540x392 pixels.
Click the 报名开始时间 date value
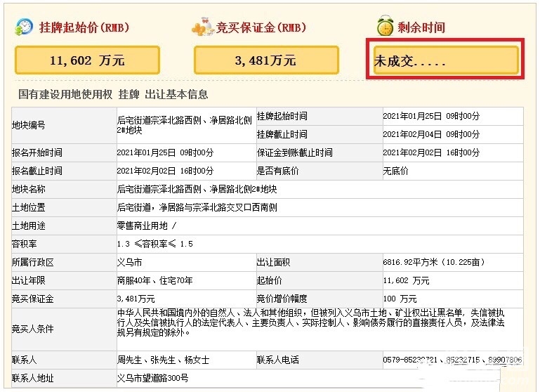pyautogui.click(x=164, y=152)
